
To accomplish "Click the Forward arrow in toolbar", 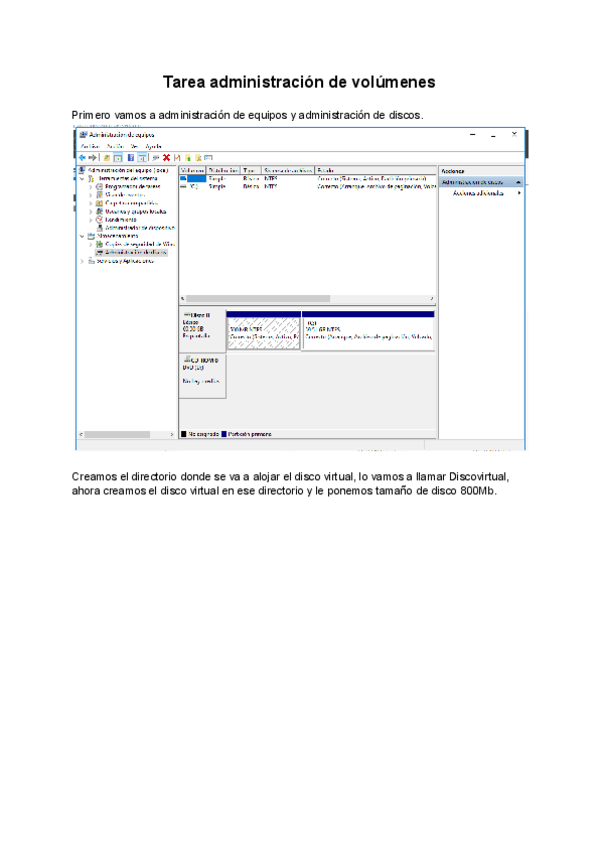I will (93, 157).
